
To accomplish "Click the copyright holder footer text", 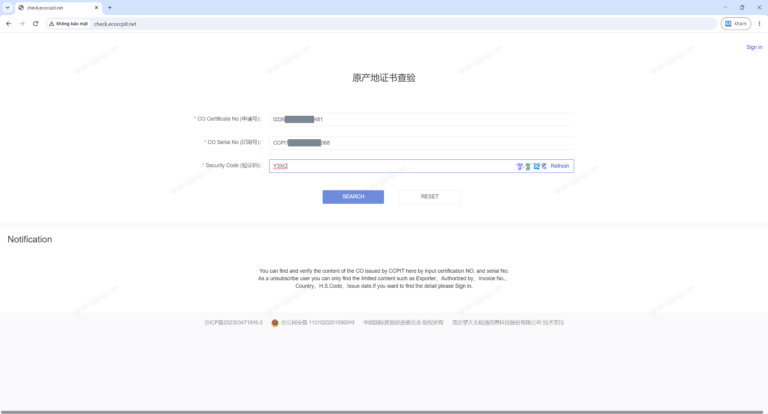I will pyautogui.click(x=403, y=322).
